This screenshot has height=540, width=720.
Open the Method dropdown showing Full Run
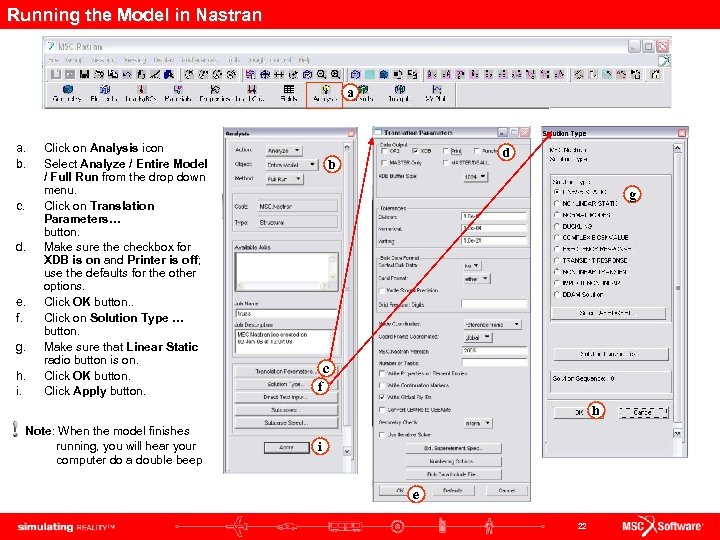pos(284,179)
